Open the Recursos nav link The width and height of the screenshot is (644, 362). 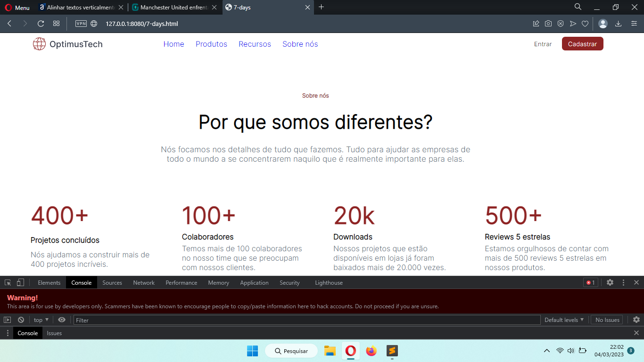[255, 44]
